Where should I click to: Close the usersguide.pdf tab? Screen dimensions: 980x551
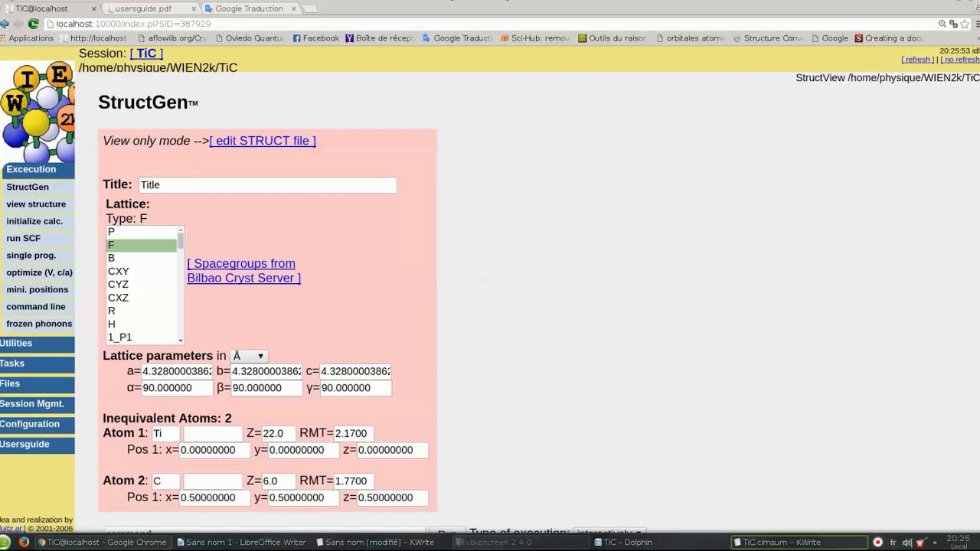point(194,8)
